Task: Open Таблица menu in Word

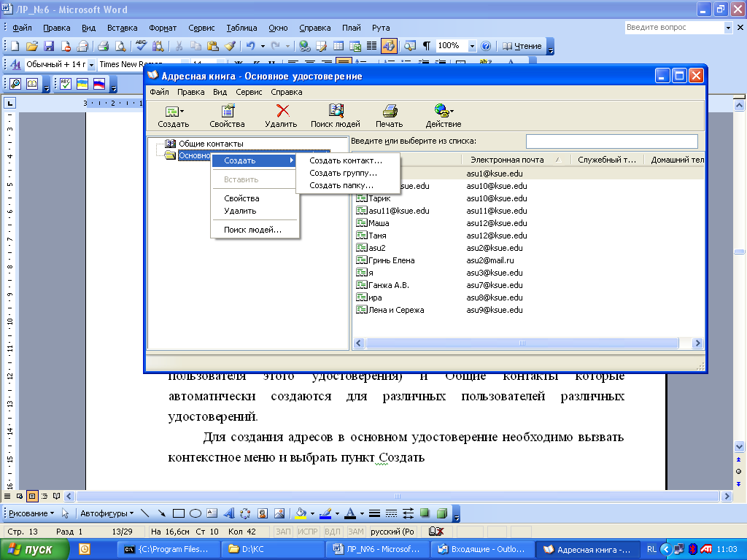Action: click(x=241, y=28)
